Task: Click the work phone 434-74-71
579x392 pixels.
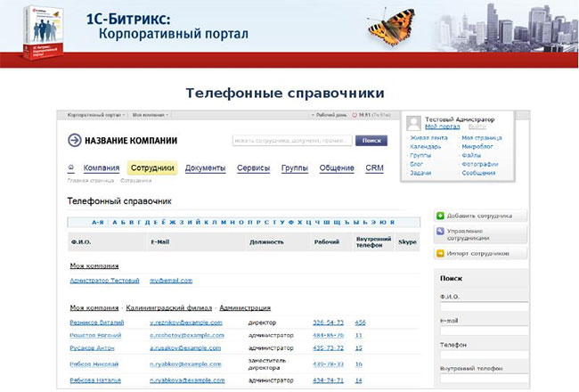Action: [328, 380]
